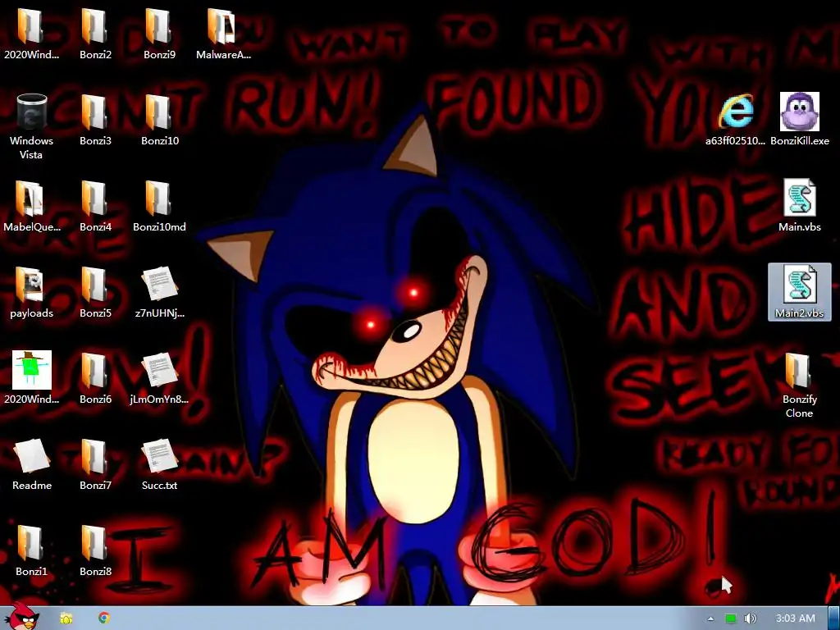Open the Angry Birds Start button

[x=21, y=617]
